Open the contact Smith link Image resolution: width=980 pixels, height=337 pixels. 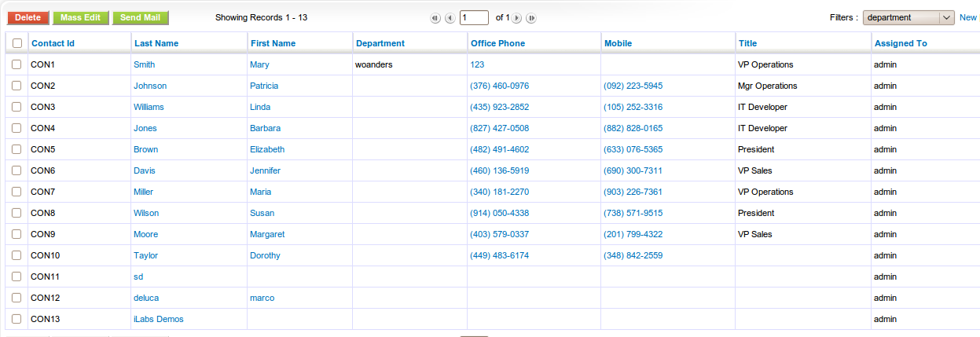(145, 64)
